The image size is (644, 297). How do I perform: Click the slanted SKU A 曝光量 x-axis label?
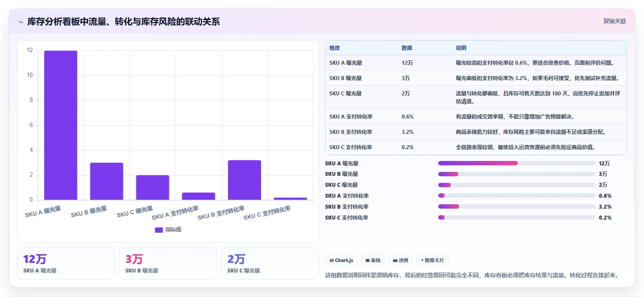click(43, 212)
